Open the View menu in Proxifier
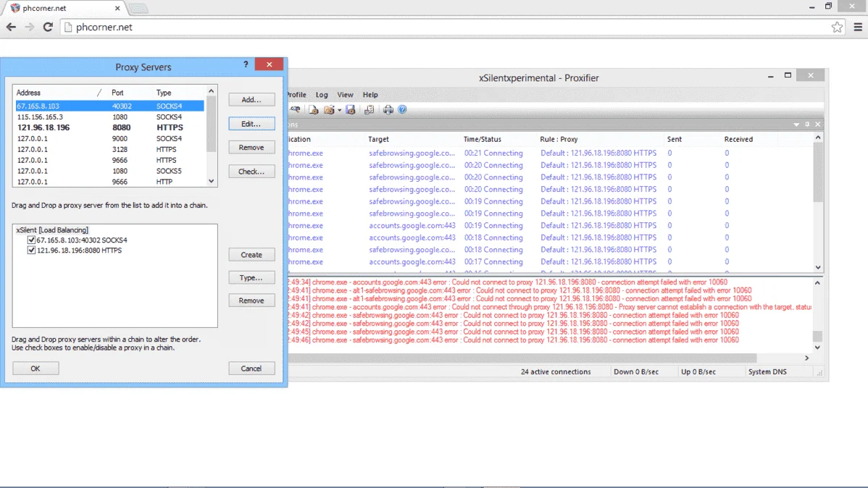The image size is (868, 488). (x=345, y=95)
